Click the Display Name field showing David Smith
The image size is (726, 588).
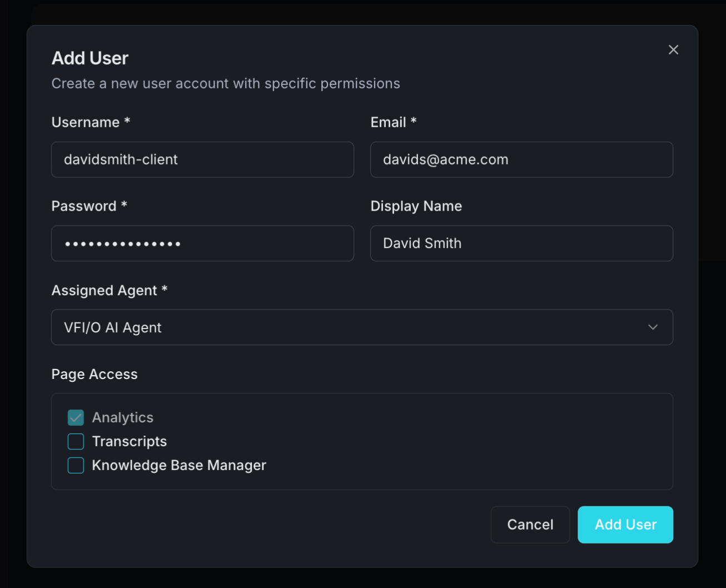[x=521, y=243]
